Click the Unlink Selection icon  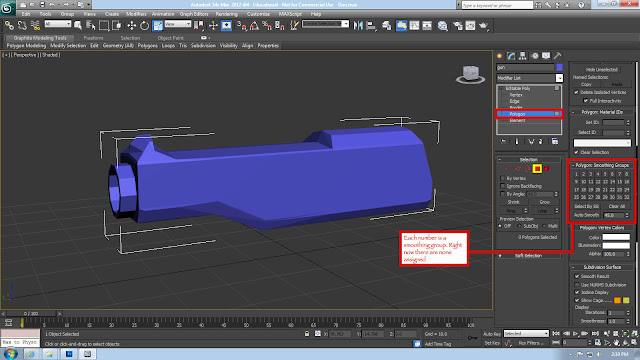click(x=22, y=26)
